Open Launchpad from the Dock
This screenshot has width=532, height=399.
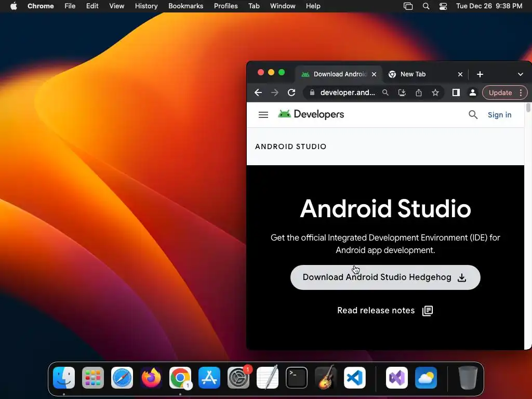[x=93, y=378]
